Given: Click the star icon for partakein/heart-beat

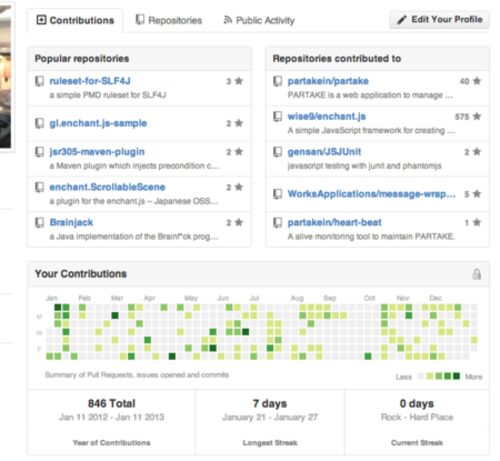Looking at the screenshot, I should click(477, 222).
